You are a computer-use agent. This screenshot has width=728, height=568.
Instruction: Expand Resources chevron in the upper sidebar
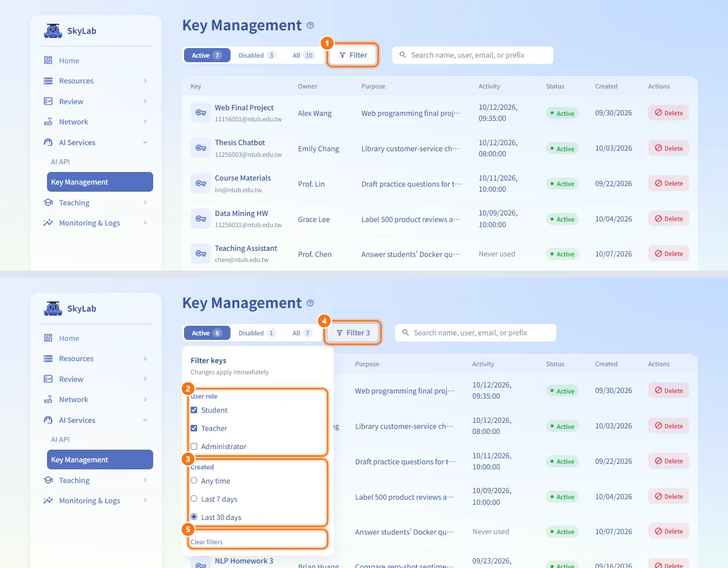point(145,81)
